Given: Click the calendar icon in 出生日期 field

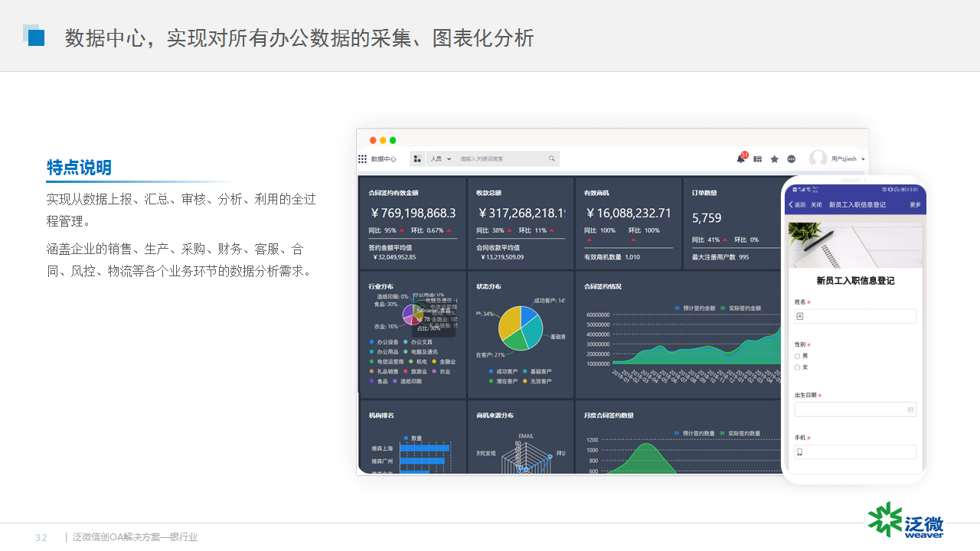Looking at the screenshot, I should [x=910, y=409].
